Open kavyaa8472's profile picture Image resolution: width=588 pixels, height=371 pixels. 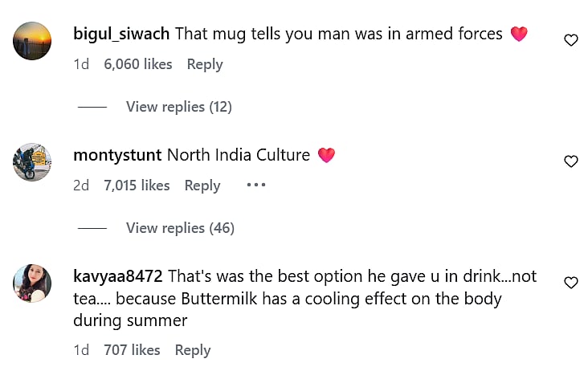pos(32,283)
